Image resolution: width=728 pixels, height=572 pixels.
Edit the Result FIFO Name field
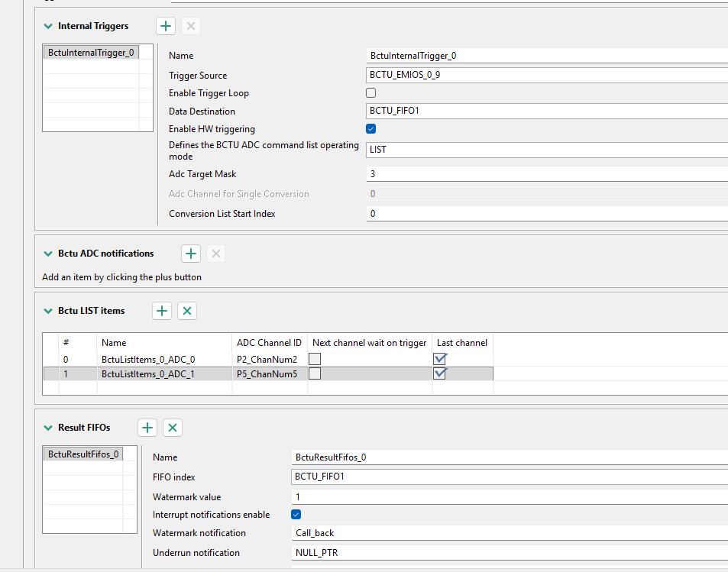(510, 457)
